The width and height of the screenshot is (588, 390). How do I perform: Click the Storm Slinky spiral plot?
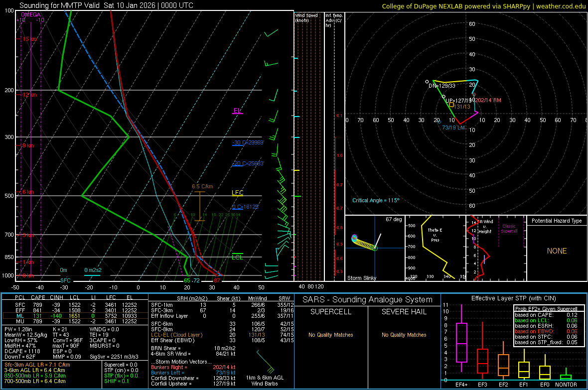364,243
